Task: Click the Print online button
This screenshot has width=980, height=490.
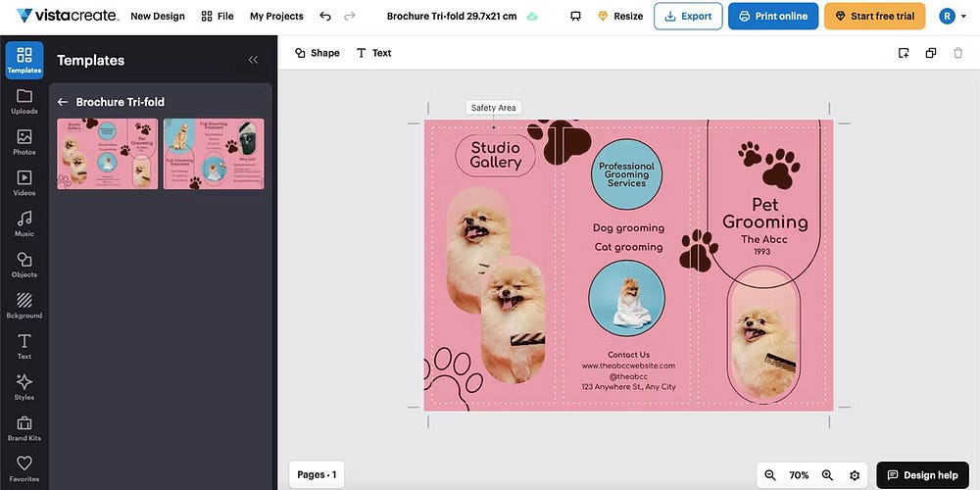Action: [x=773, y=17]
